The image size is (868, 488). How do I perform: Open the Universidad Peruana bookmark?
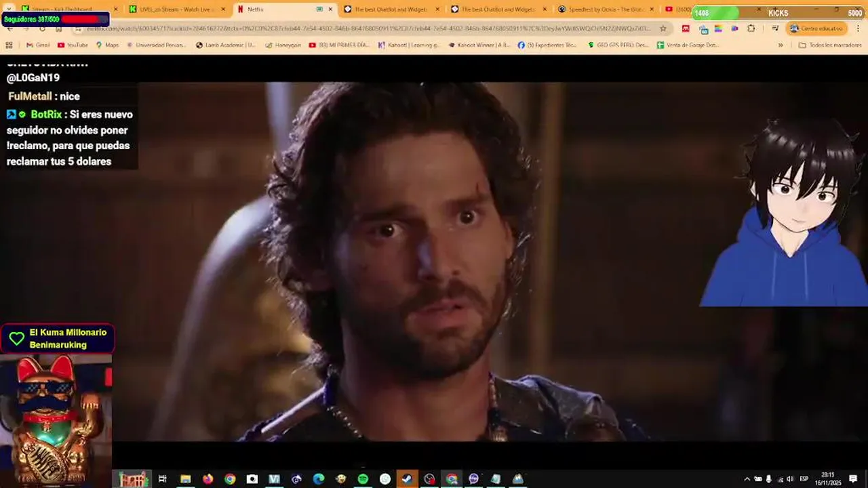point(158,45)
